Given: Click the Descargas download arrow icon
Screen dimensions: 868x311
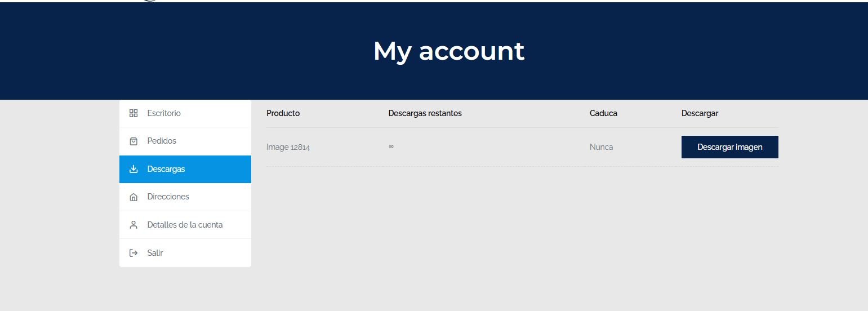Looking at the screenshot, I should pyautogui.click(x=133, y=169).
